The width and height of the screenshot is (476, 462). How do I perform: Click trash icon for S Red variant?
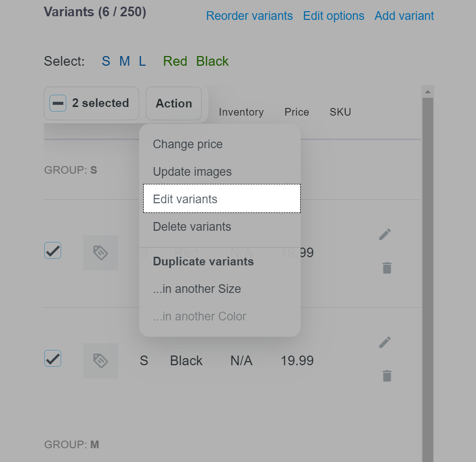point(387,268)
